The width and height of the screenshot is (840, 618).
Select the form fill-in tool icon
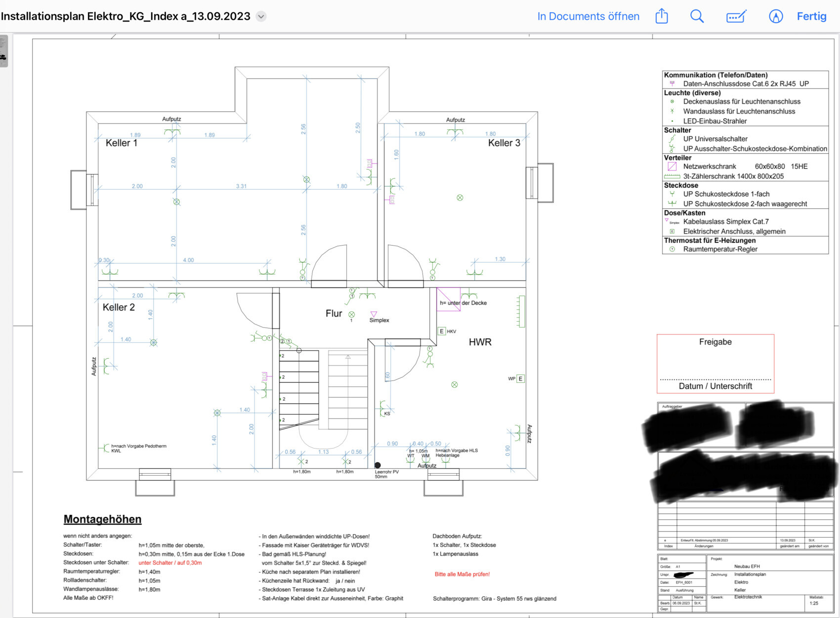[736, 17]
